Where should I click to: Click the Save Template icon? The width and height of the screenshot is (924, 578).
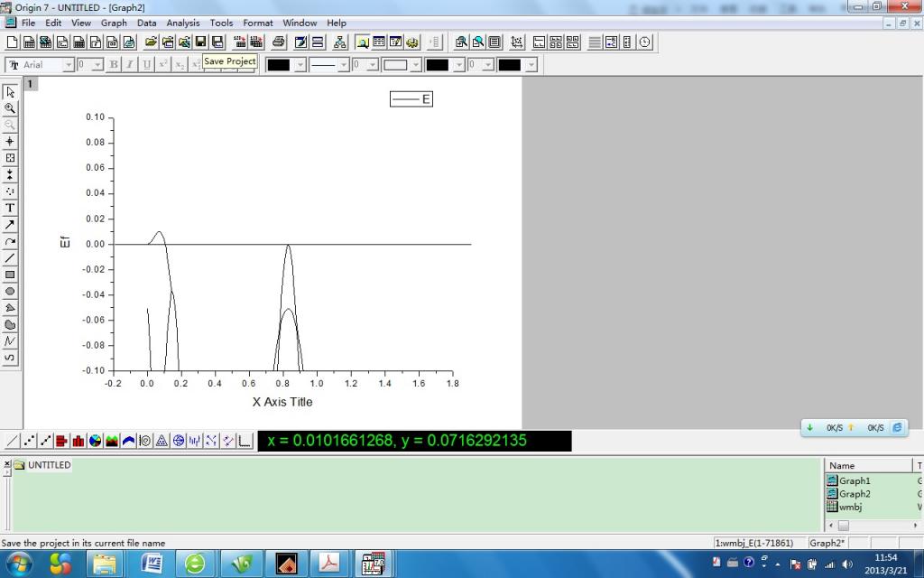[217, 42]
